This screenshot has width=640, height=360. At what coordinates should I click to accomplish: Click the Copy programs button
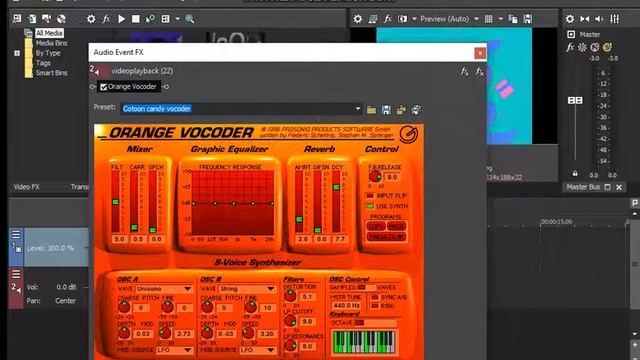tap(376, 226)
